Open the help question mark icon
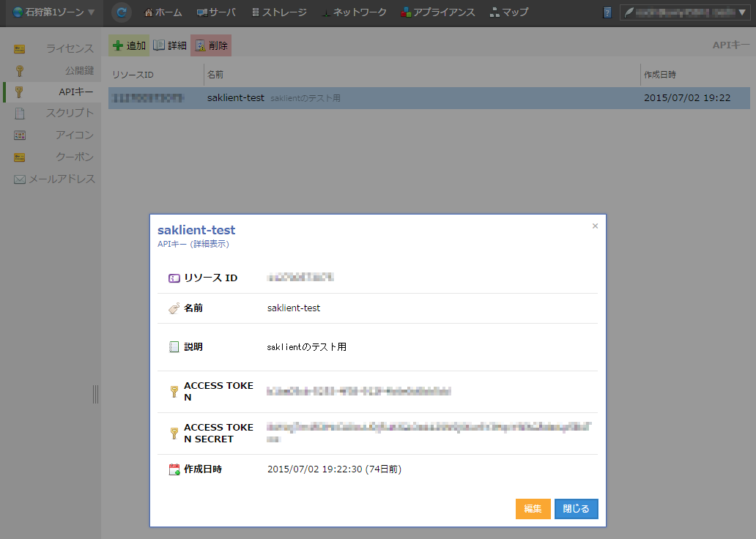Image resolution: width=756 pixels, height=539 pixels. point(607,12)
